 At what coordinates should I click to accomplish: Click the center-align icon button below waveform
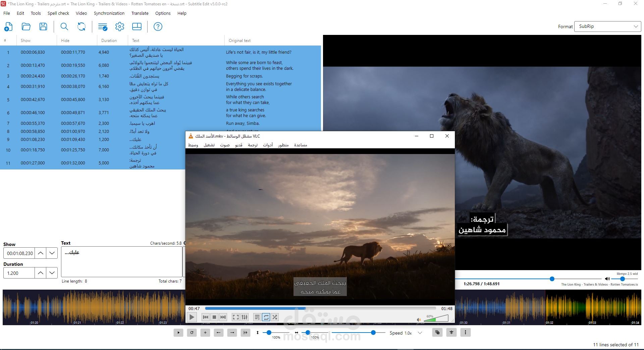451,333
